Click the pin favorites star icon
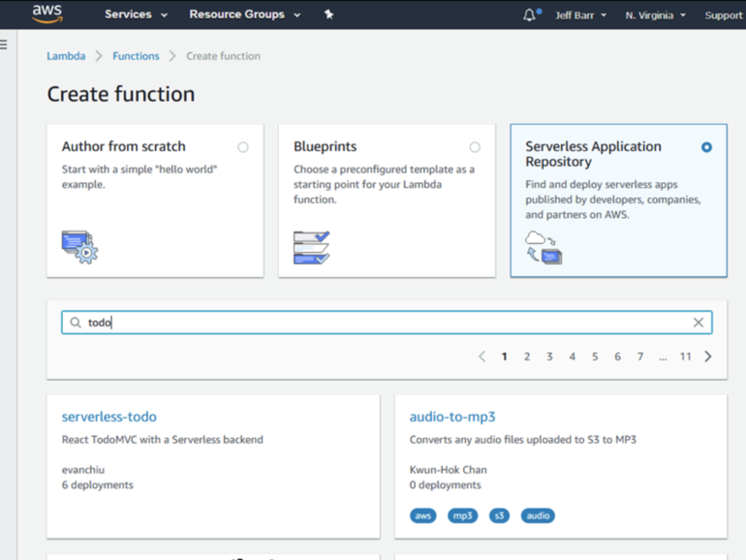Image resolution: width=746 pixels, height=560 pixels. pyautogui.click(x=328, y=15)
